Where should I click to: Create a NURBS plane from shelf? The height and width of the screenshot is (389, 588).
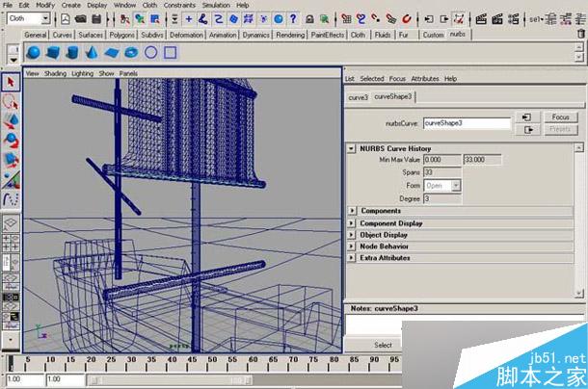[112, 52]
